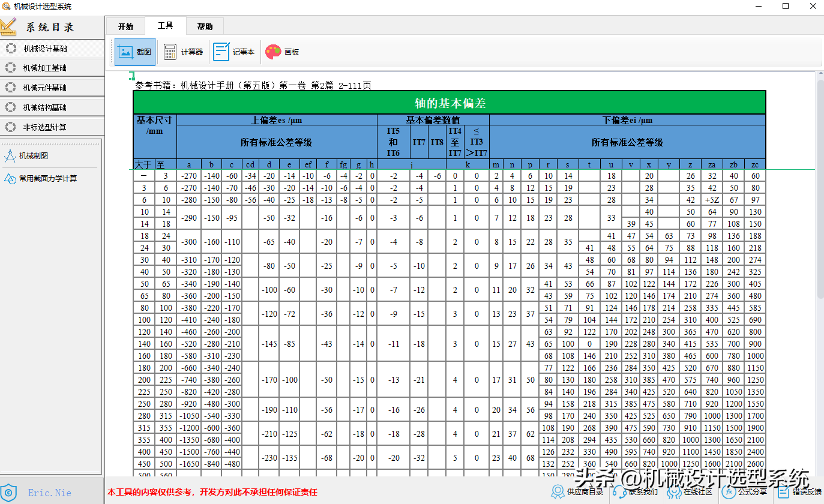Click the 供应商目录 badge icon

point(558,492)
